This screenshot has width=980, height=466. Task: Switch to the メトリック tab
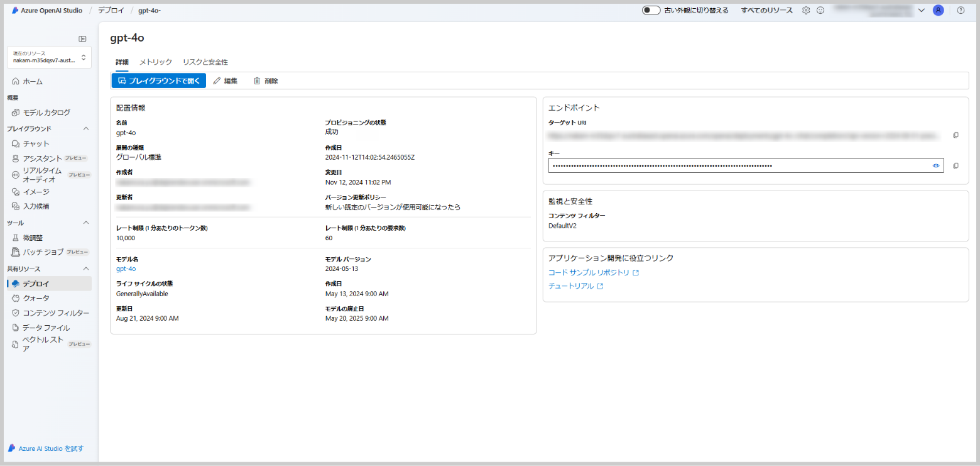click(x=156, y=62)
